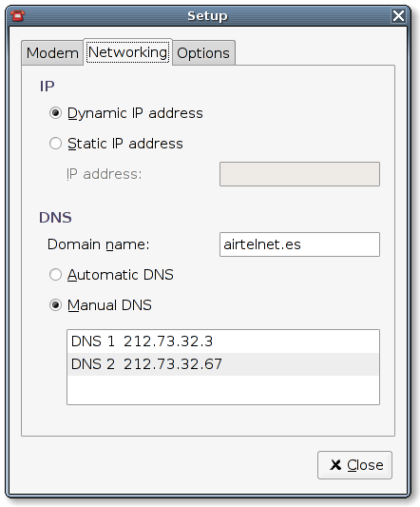Click the "Domain name:" label

point(99,244)
